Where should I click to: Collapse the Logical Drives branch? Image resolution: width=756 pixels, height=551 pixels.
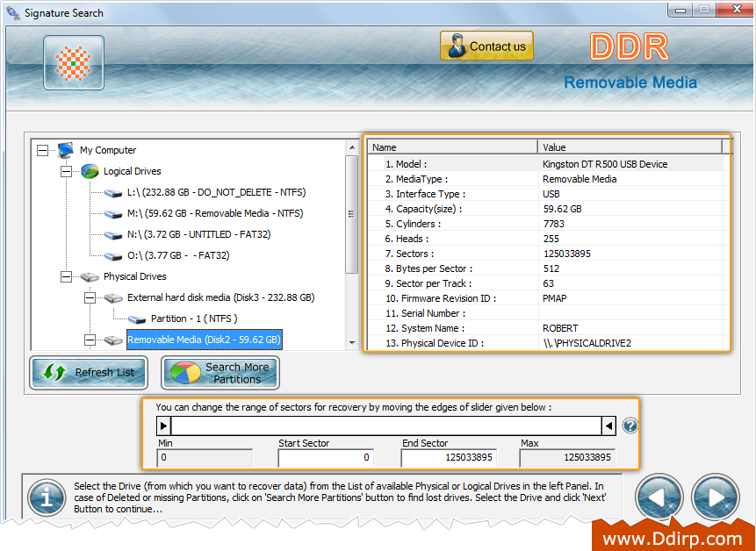click(66, 171)
